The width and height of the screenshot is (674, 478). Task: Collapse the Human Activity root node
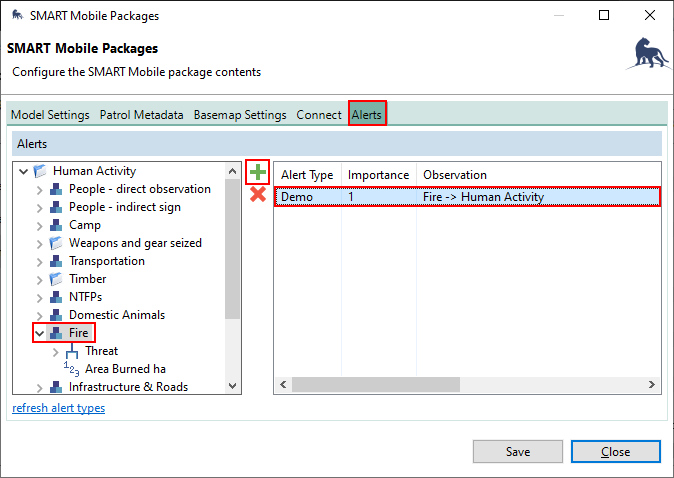pos(23,171)
